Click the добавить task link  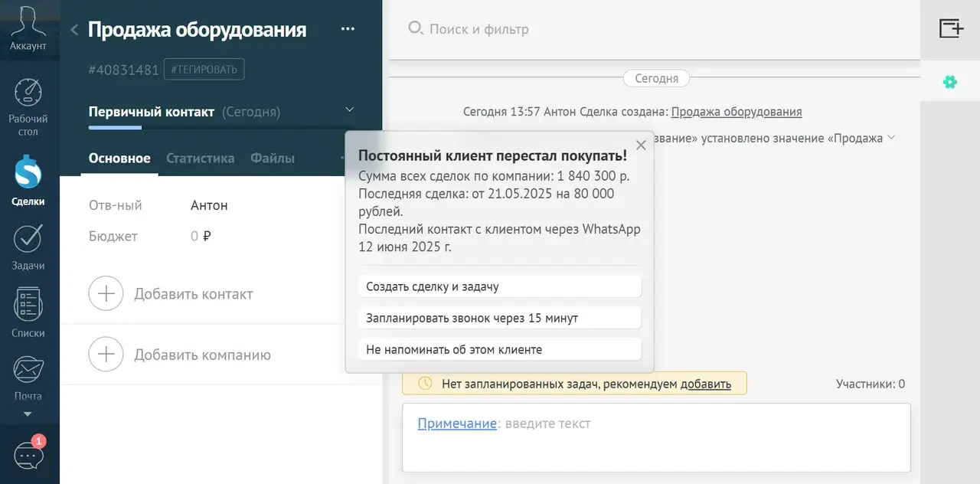coord(706,384)
